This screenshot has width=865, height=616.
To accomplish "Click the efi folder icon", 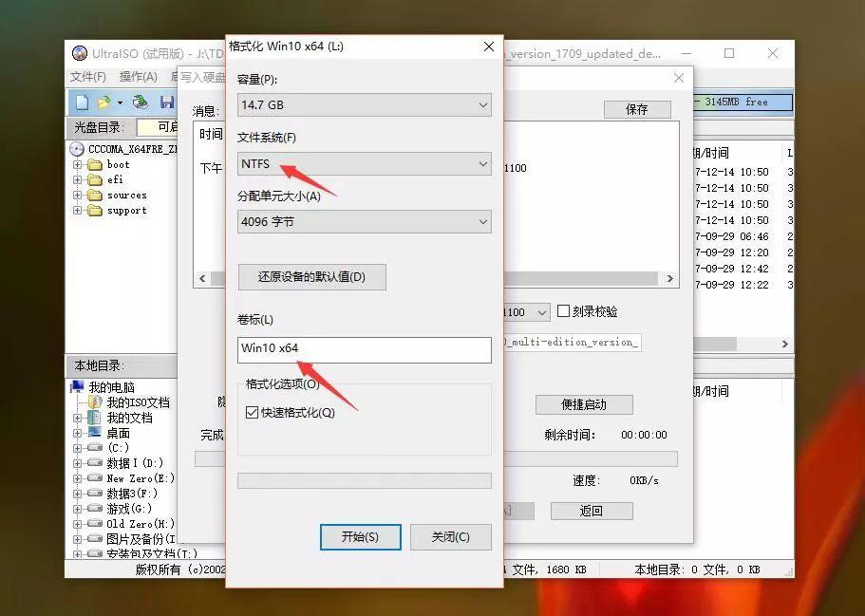I will [96, 179].
